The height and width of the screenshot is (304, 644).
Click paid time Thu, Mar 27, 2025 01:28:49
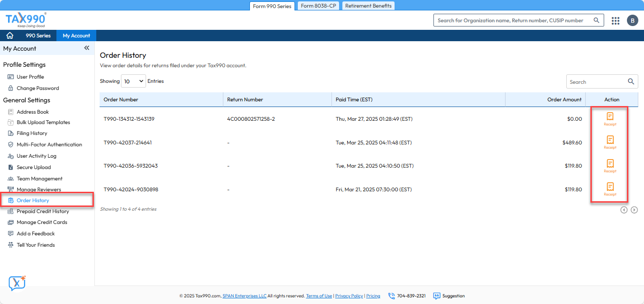click(x=374, y=119)
